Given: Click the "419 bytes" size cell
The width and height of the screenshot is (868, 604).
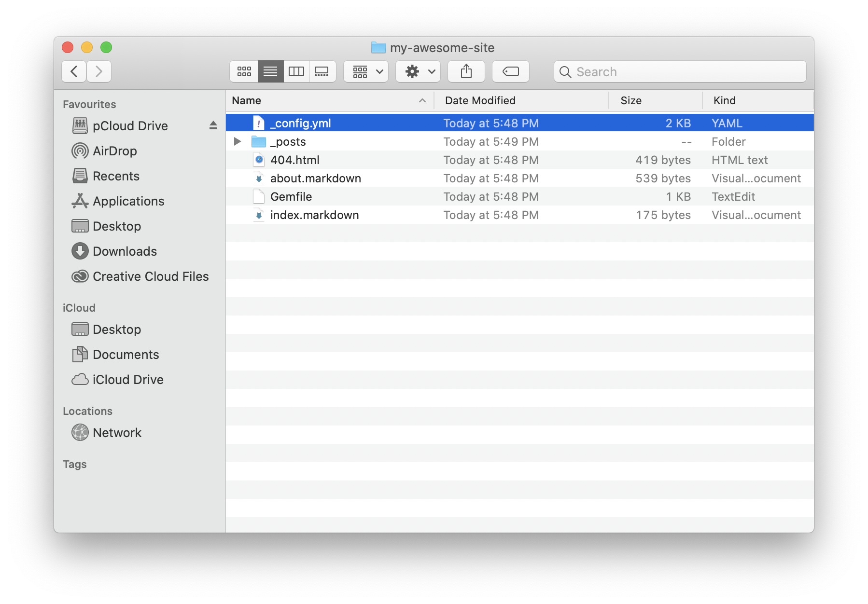Looking at the screenshot, I should tap(663, 160).
